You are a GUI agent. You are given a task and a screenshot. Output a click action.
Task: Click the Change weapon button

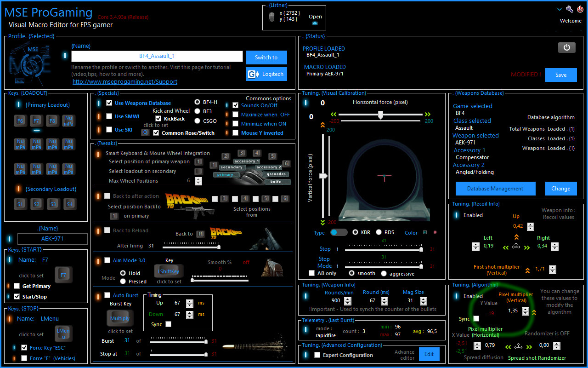(561, 189)
